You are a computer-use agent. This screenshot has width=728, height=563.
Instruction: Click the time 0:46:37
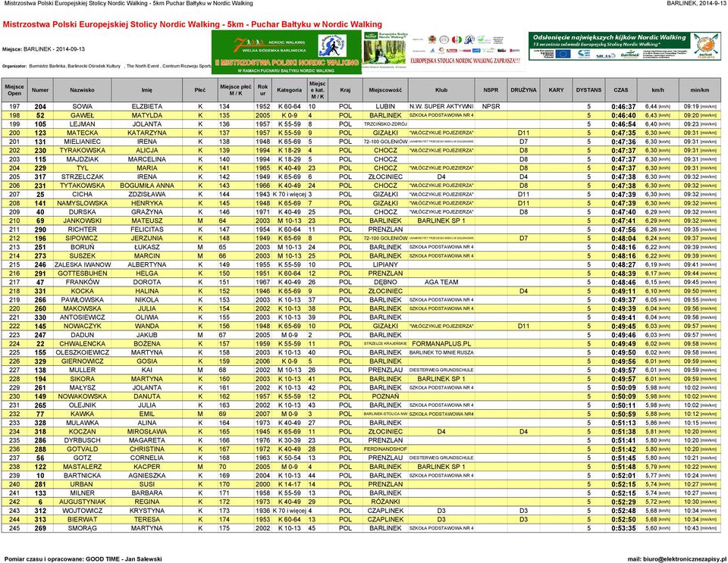coord(623,107)
